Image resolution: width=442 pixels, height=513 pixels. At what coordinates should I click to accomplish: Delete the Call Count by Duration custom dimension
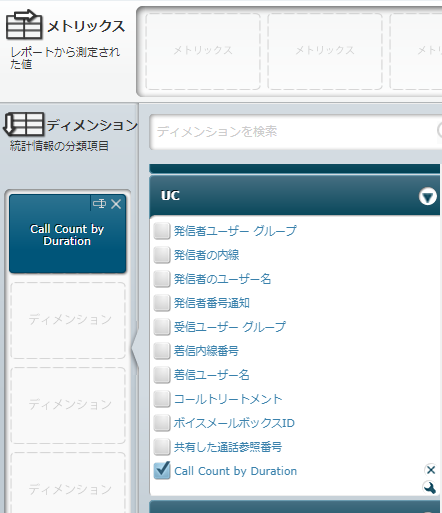pos(431,470)
